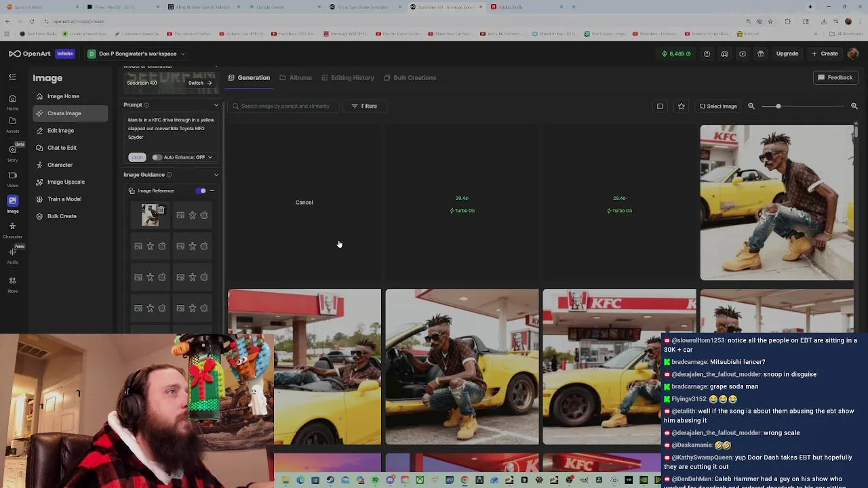Click the Image Guidance info icon
Screen dimensions: 868x488
tap(170, 175)
